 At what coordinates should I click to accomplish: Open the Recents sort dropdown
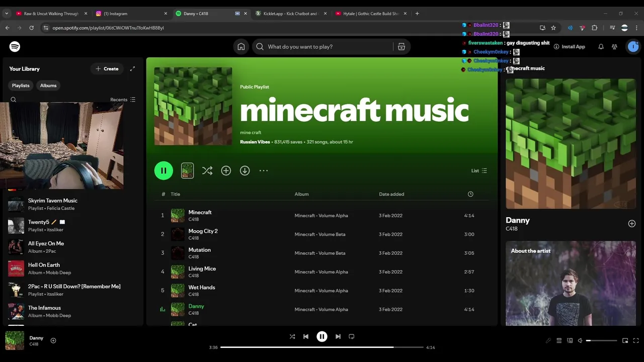click(x=123, y=100)
